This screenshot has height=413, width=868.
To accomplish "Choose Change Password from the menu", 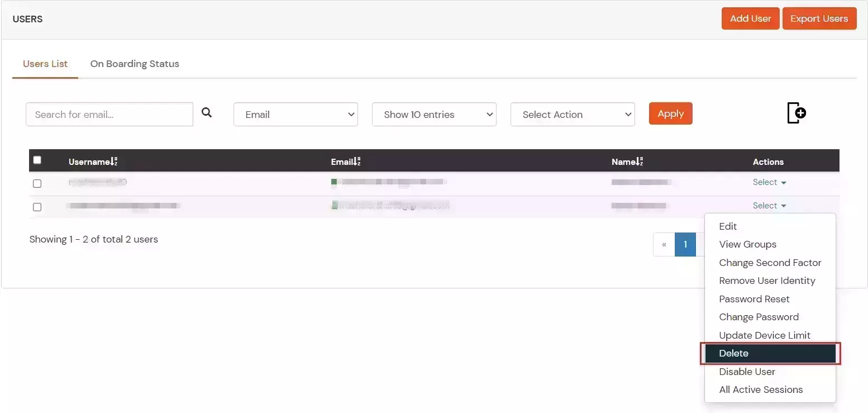I will point(770,317).
